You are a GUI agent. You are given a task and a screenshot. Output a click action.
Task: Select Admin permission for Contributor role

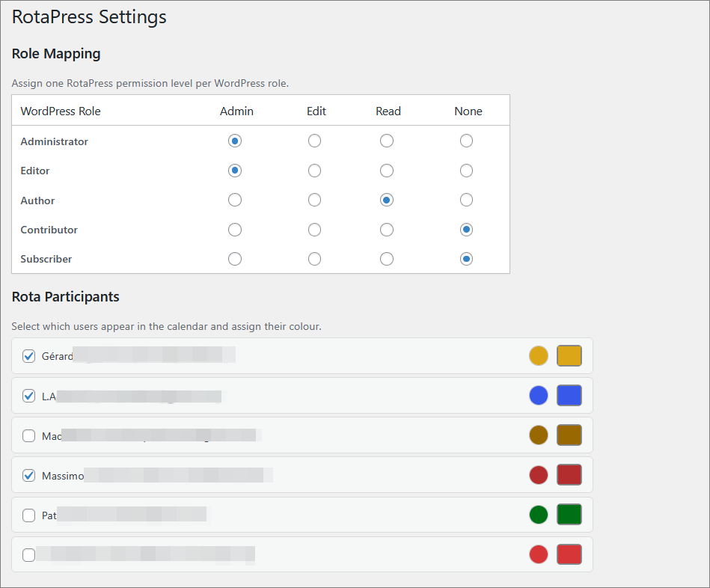point(235,230)
